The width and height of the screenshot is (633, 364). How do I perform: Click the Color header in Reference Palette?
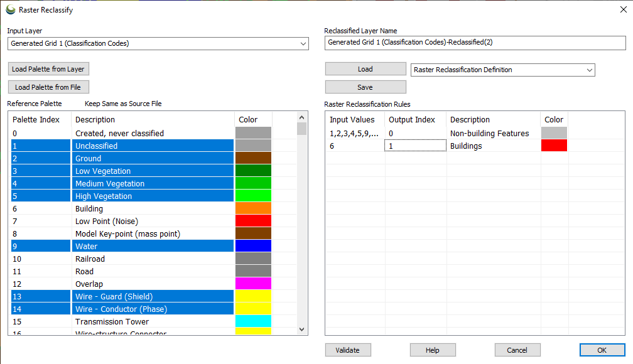254,119
